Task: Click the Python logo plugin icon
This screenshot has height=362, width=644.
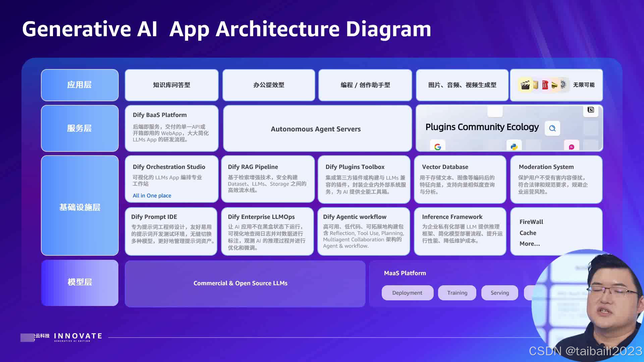Action: (x=514, y=146)
